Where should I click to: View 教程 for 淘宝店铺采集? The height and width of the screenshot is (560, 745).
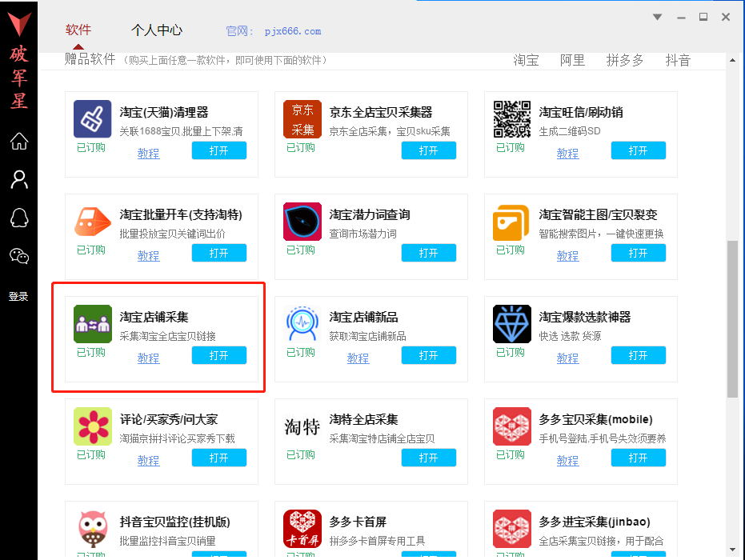point(148,358)
